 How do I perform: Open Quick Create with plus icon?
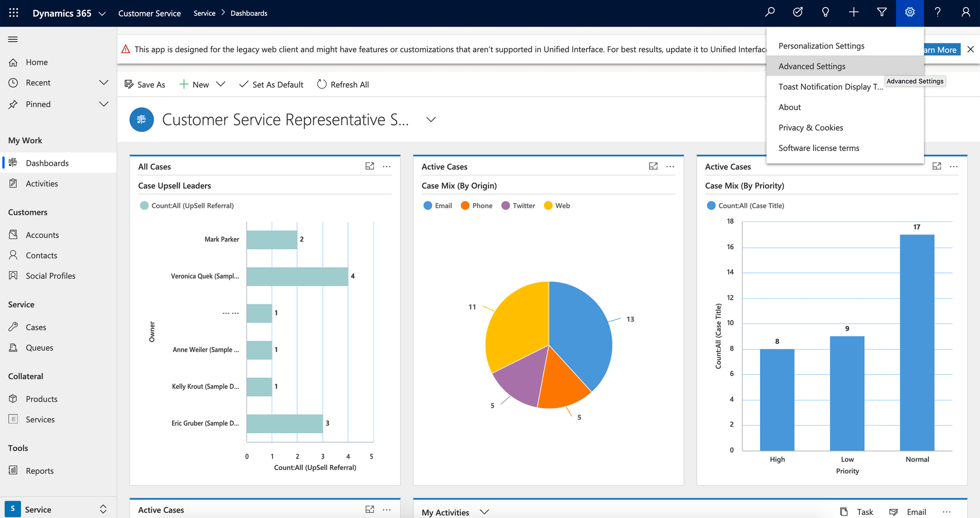point(853,12)
